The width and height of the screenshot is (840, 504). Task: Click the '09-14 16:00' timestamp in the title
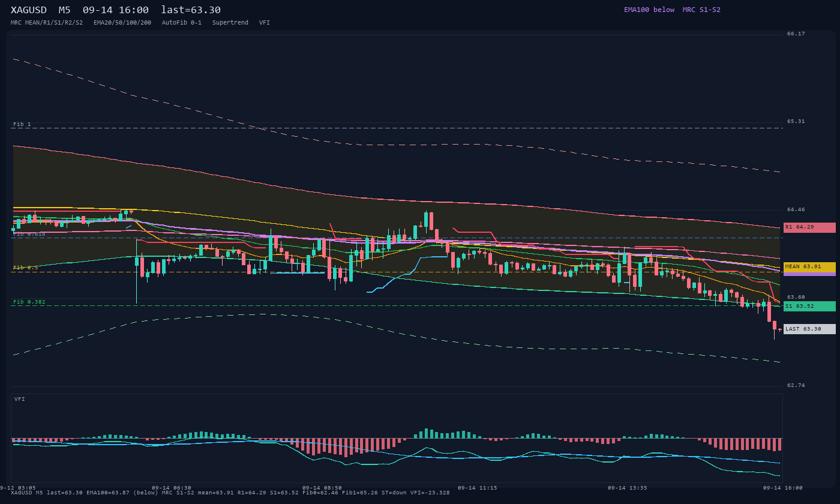tap(116, 10)
